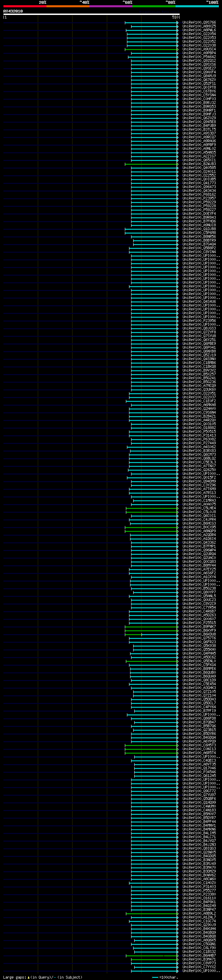The image size is (222, 980).
Task: Click the UniRef100_A9USC4 label
Action: [x=199, y=49]
